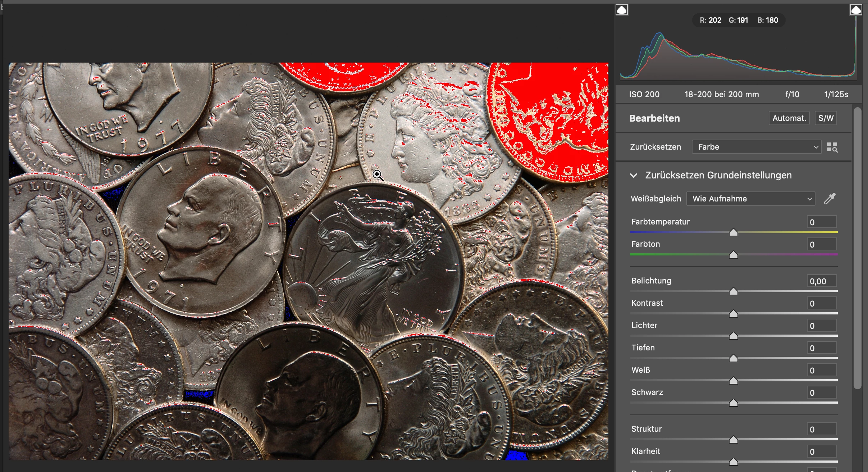This screenshot has width=868, height=472.
Task: Open the Farbe profile dropdown
Action: tap(756, 147)
